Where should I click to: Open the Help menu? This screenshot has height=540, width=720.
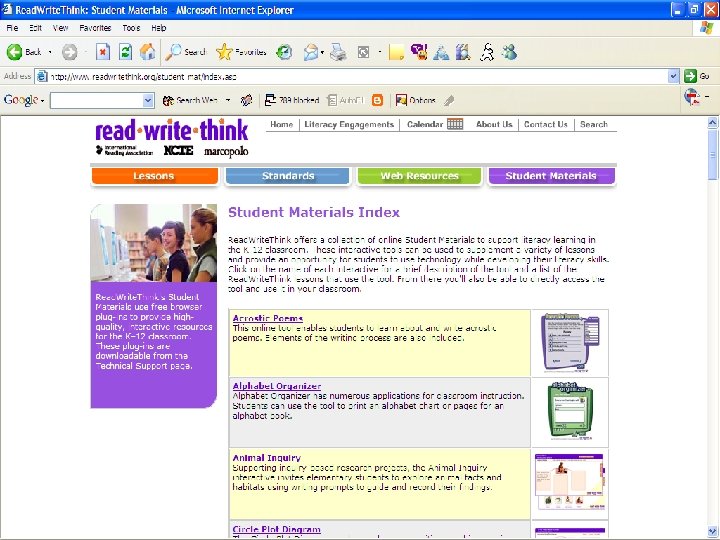[x=158, y=28]
